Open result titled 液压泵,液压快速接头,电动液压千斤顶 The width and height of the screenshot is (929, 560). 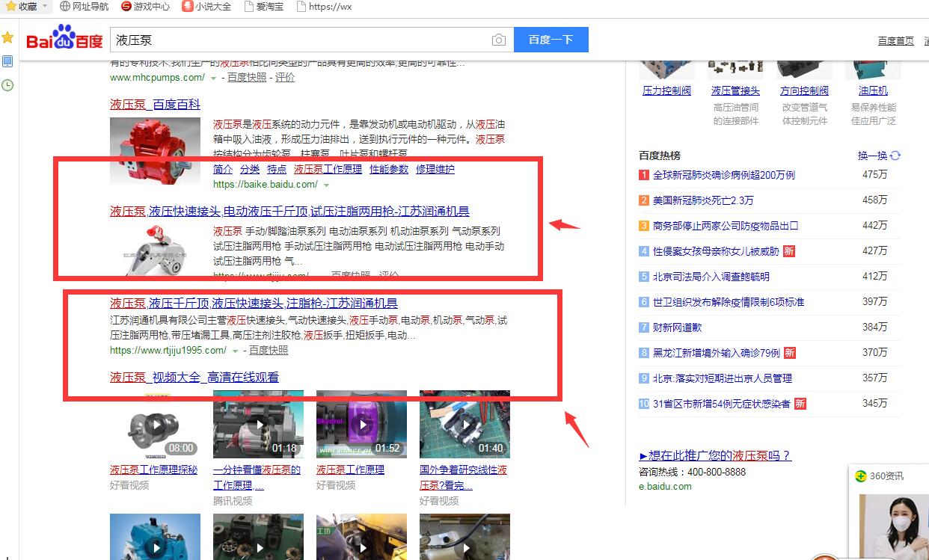(x=289, y=212)
